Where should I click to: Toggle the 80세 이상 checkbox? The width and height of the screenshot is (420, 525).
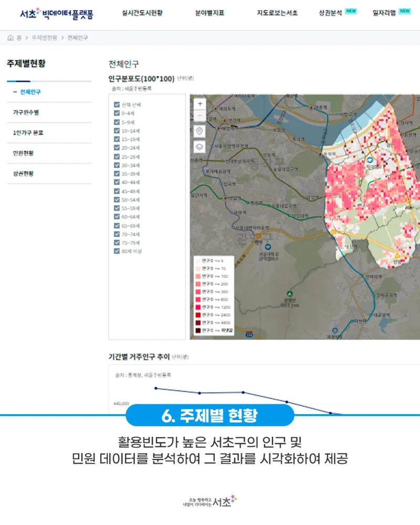pyautogui.click(x=117, y=251)
